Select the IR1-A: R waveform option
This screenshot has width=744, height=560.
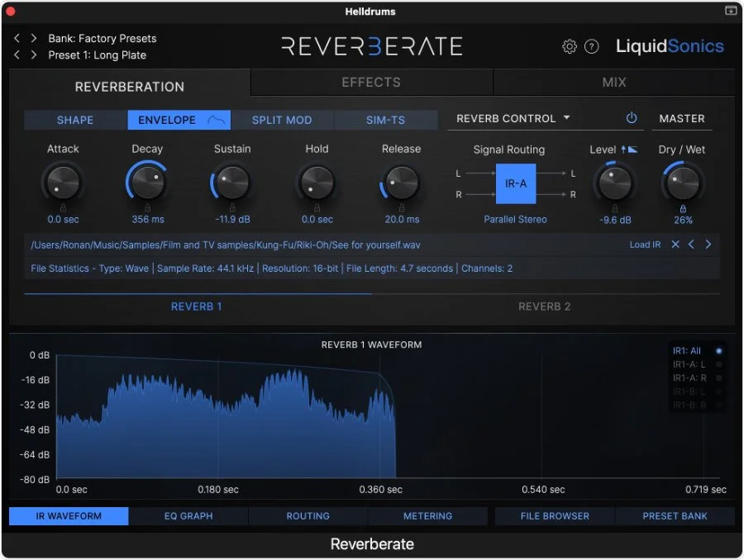[x=697, y=378]
